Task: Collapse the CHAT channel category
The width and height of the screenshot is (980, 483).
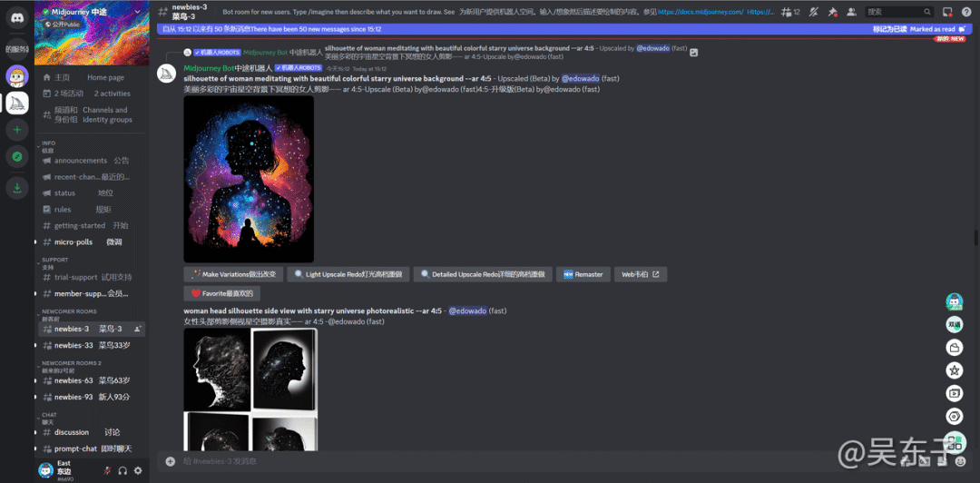Action: click(x=48, y=418)
